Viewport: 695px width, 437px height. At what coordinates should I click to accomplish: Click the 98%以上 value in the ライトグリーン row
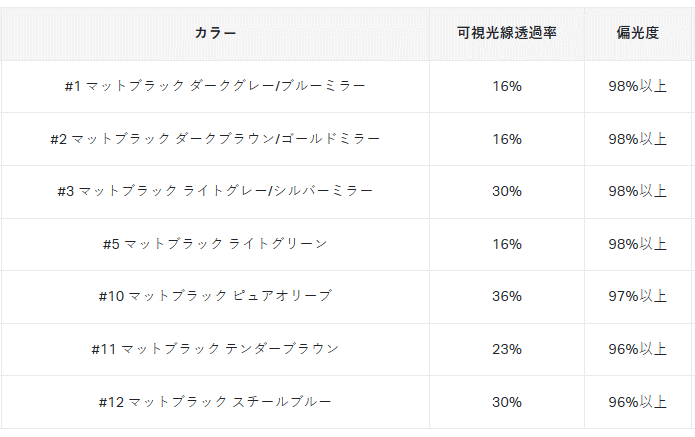[x=637, y=244]
